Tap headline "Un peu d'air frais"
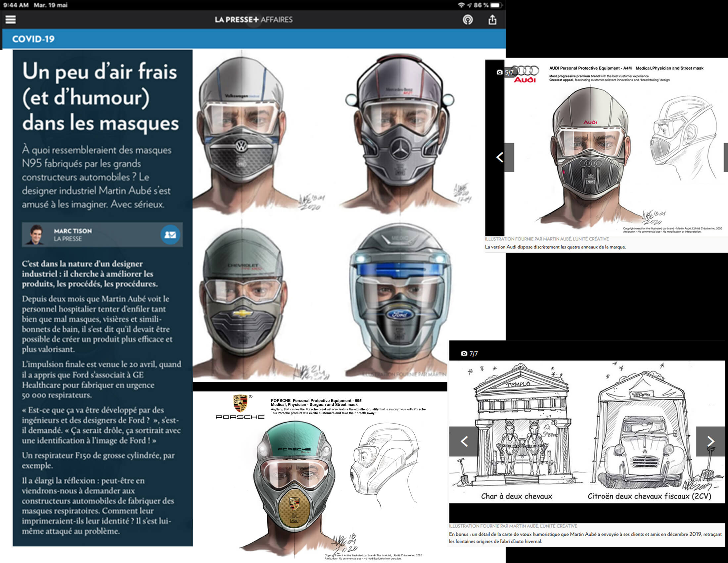 (99, 72)
